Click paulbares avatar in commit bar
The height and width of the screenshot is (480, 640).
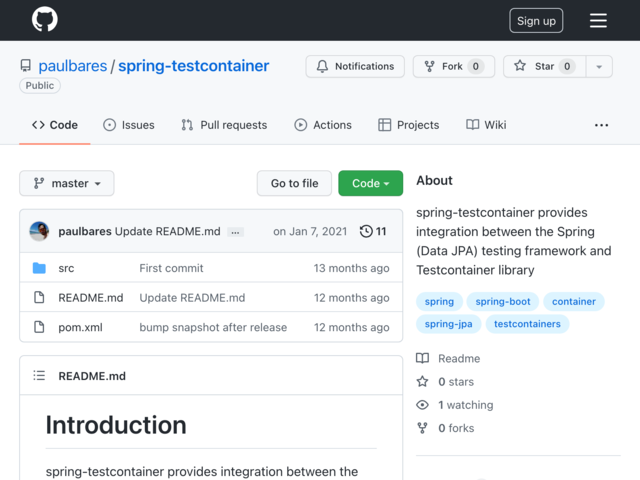click(x=39, y=231)
